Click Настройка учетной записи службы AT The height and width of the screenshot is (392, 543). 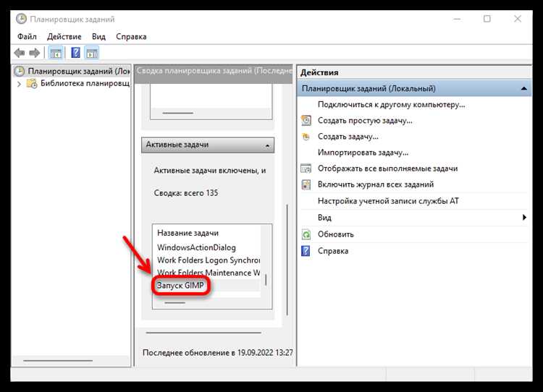[388, 201]
